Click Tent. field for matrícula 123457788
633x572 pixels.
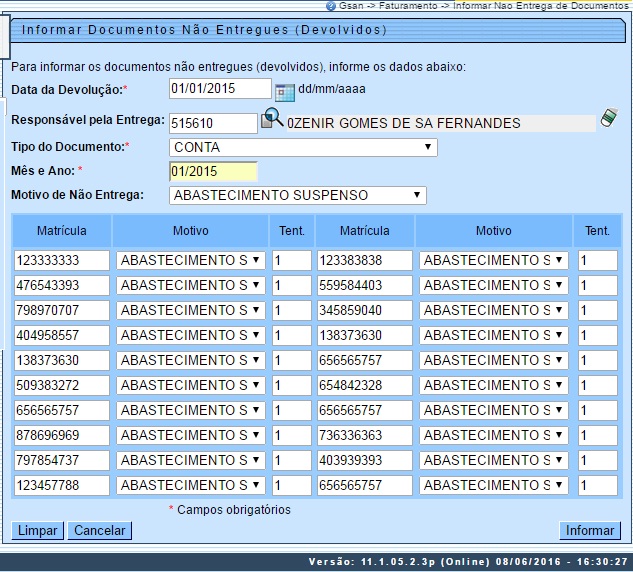pyautogui.click(x=291, y=485)
